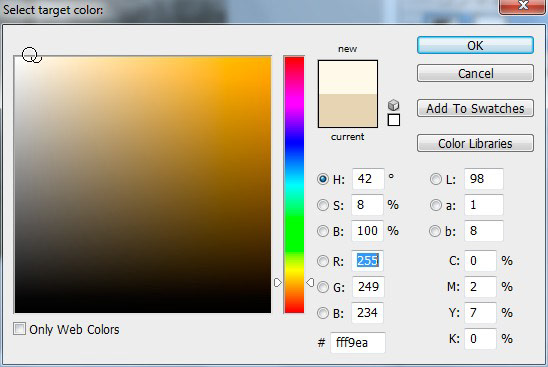This screenshot has width=548, height=367.
Task: Click the left hue slider arrow
Action: point(277,282)
